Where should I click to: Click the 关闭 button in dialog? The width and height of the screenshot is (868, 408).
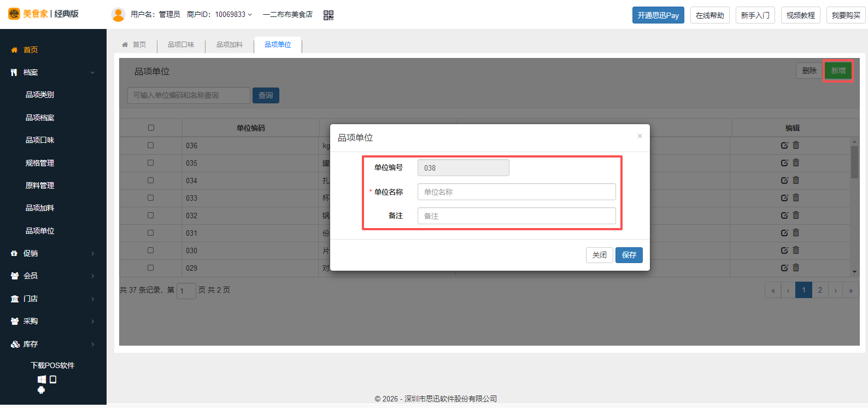(x=600, y=255)
